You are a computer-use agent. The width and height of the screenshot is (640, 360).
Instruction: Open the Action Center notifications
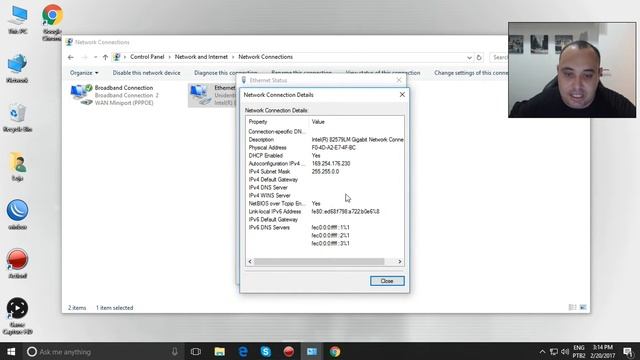click(629, 352)
